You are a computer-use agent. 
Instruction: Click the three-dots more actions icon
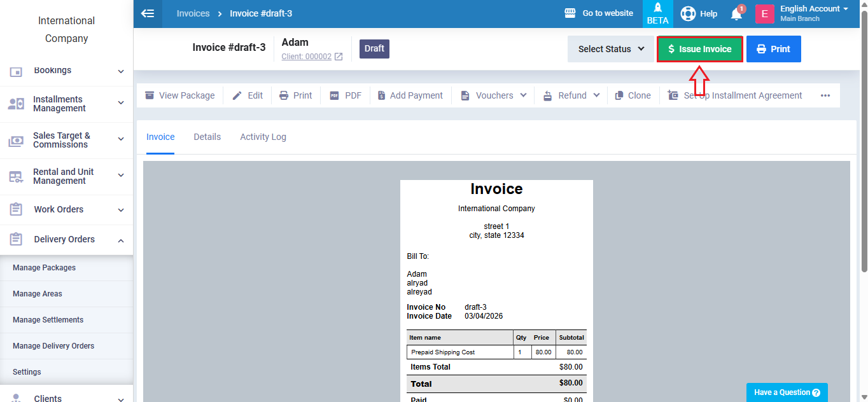tap(825, 95)
